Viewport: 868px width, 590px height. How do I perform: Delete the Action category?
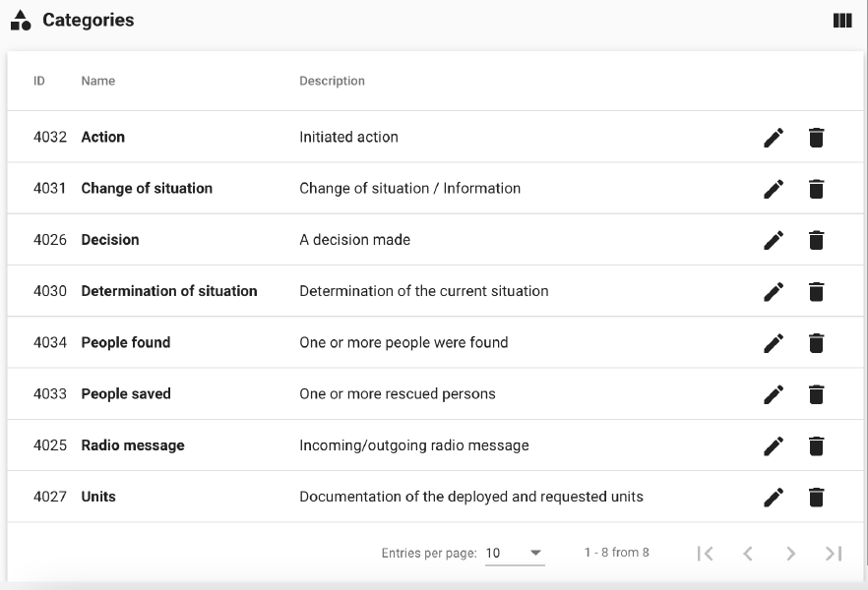(816, 138)
